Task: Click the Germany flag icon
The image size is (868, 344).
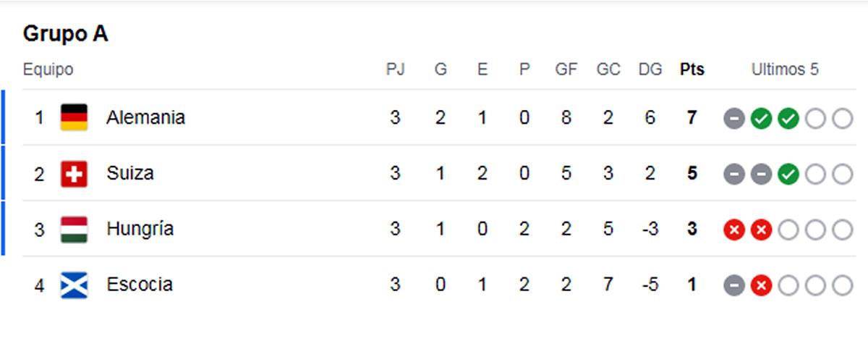Action: pos(74,117)
